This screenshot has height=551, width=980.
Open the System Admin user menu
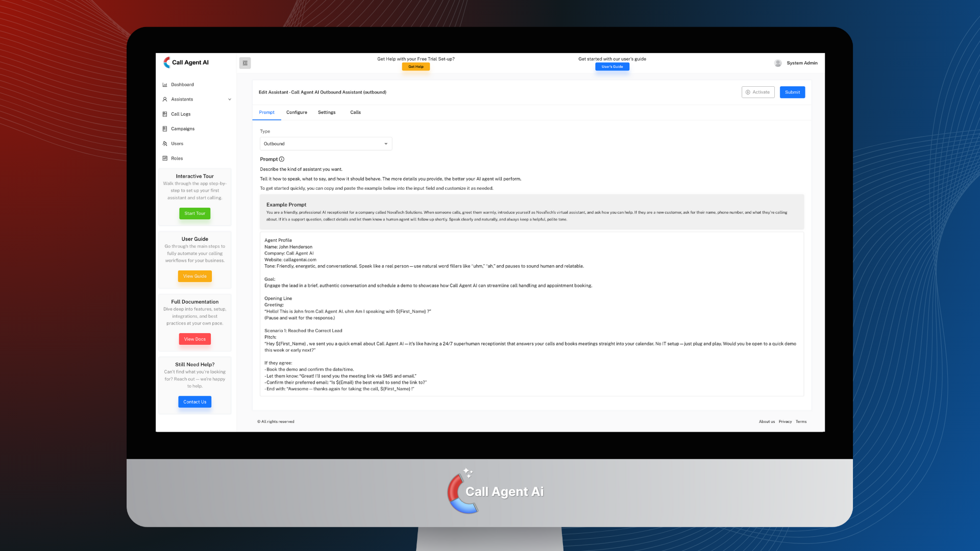(x=796, y=63)
